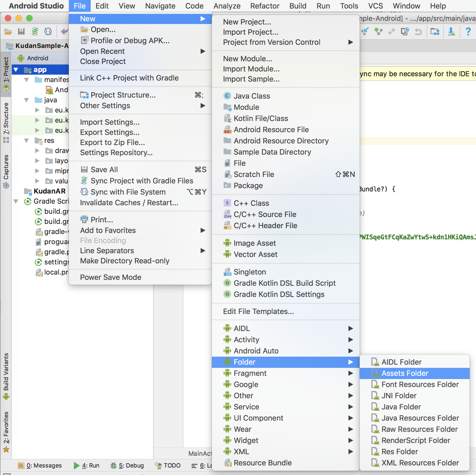Viewport: 476px width, 475px height.
Task: Open the 2: Favorites side tab
Action: click(x=6, y=432)
